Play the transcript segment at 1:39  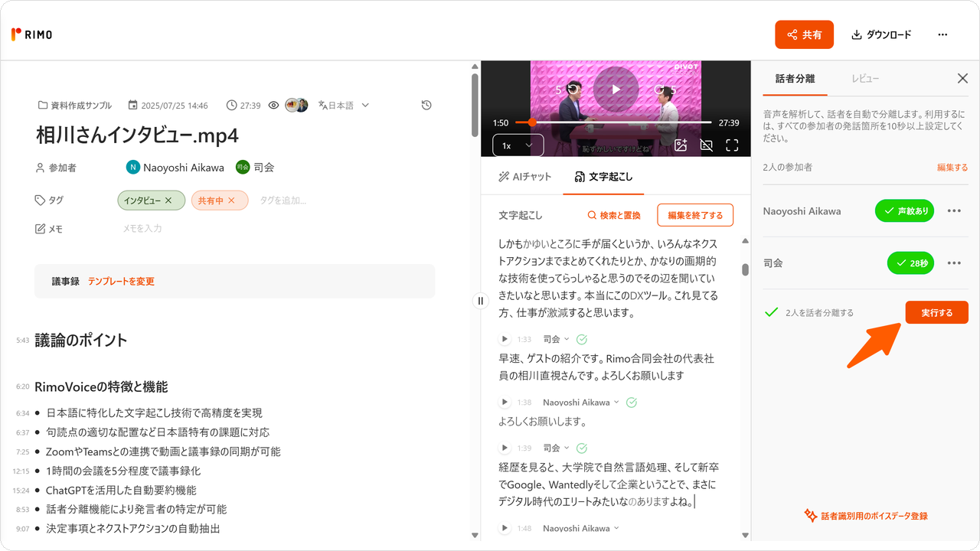coord(505,448)
